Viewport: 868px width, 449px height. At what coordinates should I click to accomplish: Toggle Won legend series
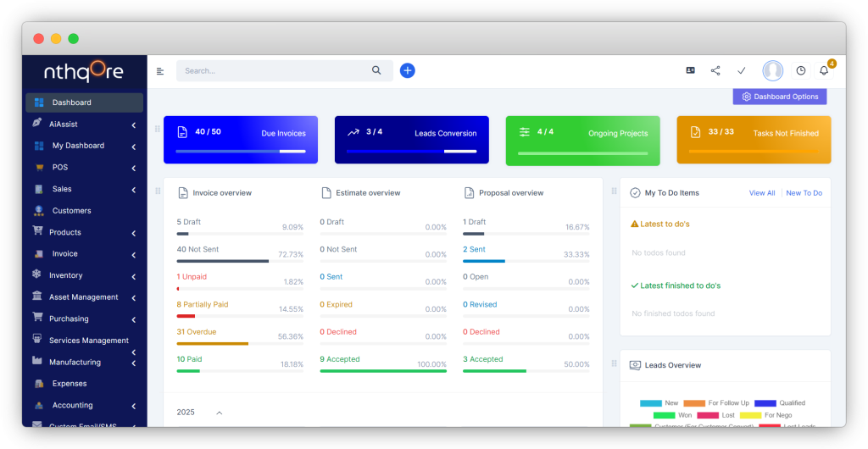tap(672, 415)
